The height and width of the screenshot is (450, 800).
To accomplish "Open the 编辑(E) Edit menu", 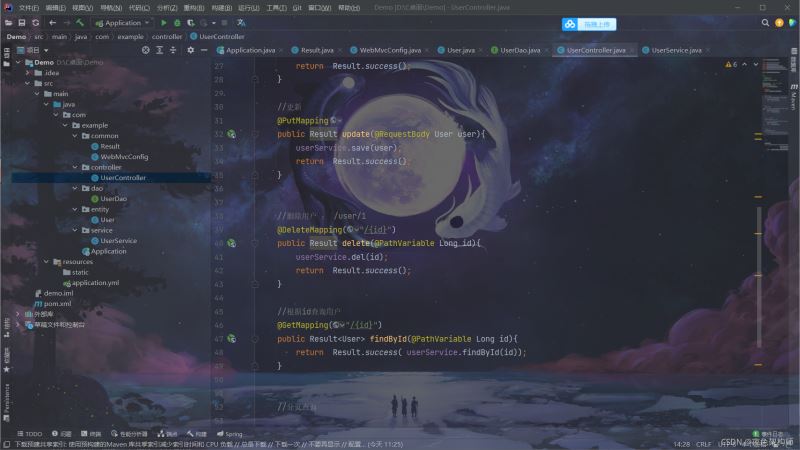I will 55,8.
